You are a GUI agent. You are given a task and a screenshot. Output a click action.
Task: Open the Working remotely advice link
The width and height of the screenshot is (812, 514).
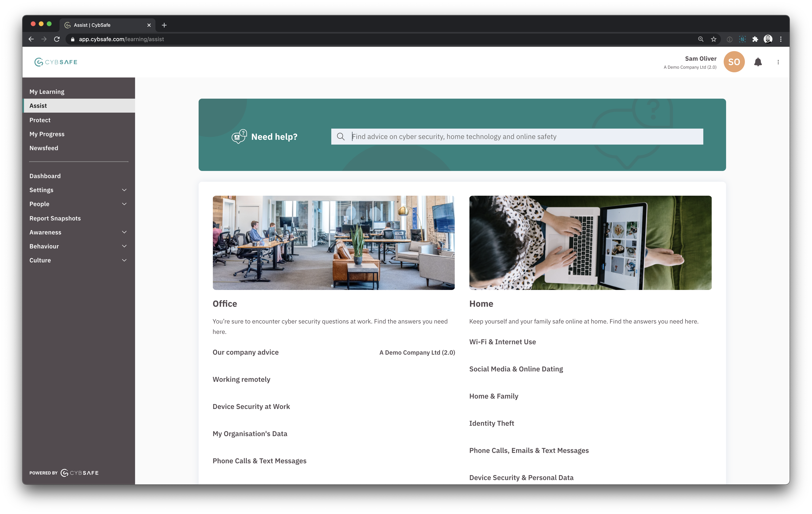coord(241,380)
